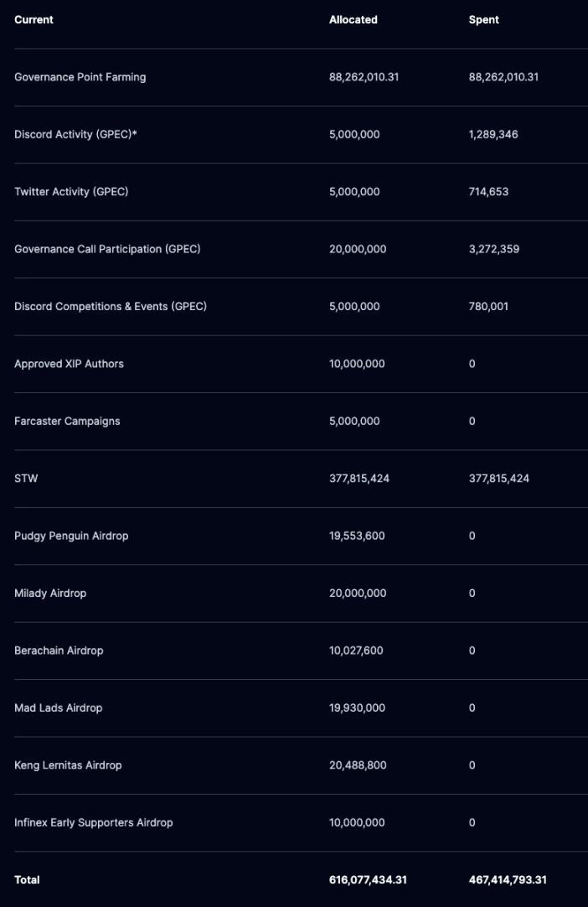
Task: Click Governance Call Participation (GPEC) label
Action: [107, 249]
